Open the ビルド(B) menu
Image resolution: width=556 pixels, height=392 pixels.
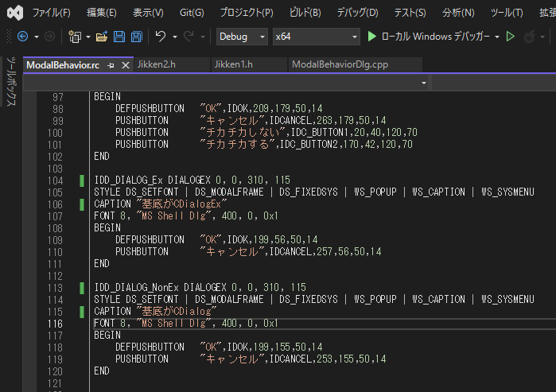(x=304, y=13)
